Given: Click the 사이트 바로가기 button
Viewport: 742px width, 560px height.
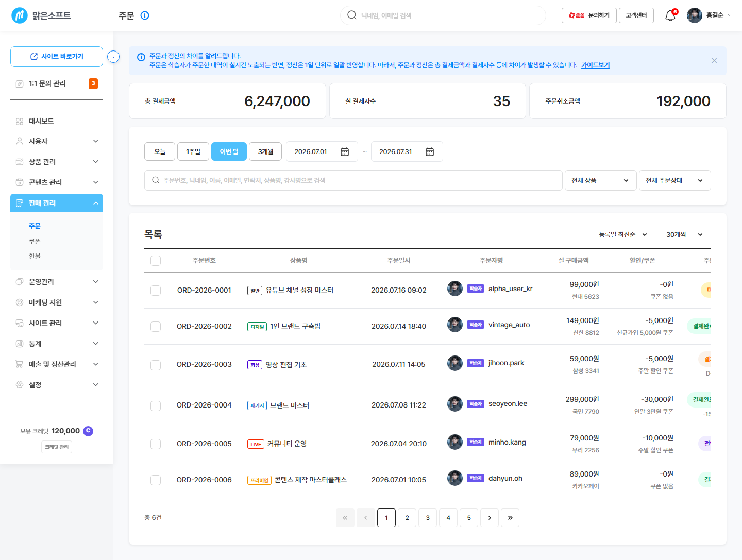Looking at the screenshot, I should tap(57, 57).
